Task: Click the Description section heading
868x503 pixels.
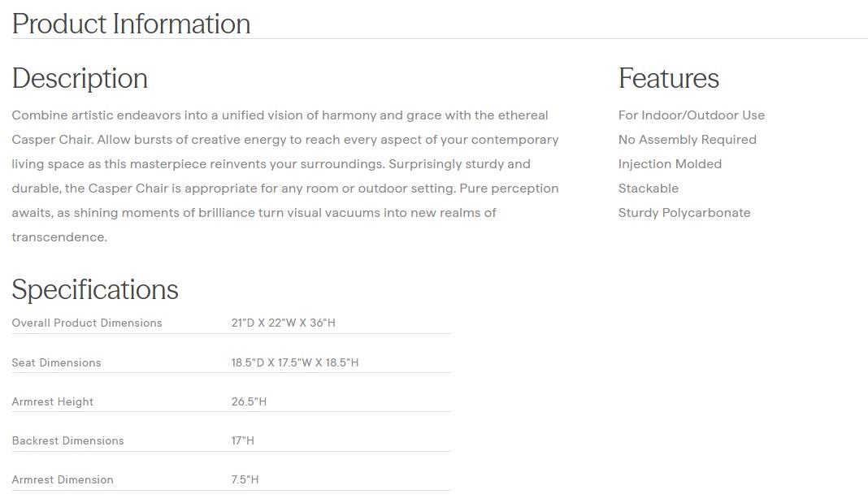Action: [x=80, y=78]
